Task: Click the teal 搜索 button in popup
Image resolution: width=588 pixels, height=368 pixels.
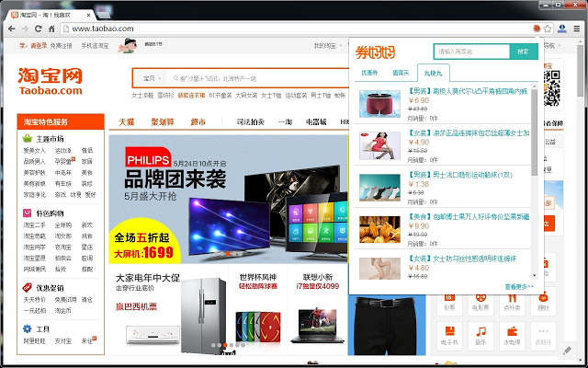Action: tap(524, 52)
